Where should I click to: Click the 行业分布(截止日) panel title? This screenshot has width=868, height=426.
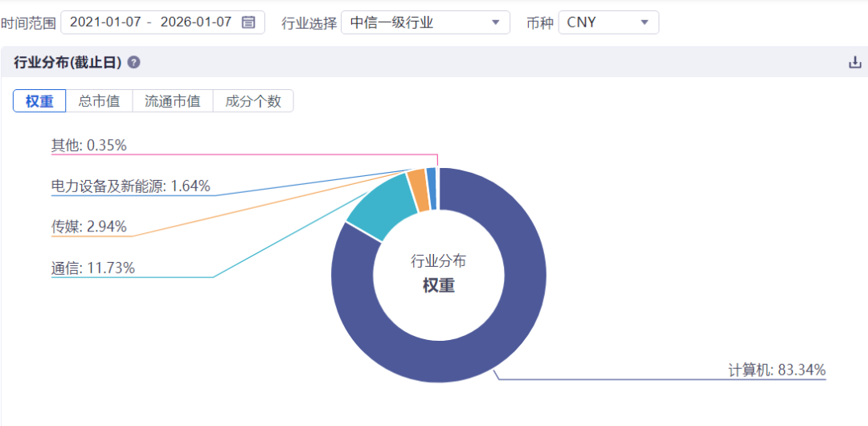[x=68, y=63]
